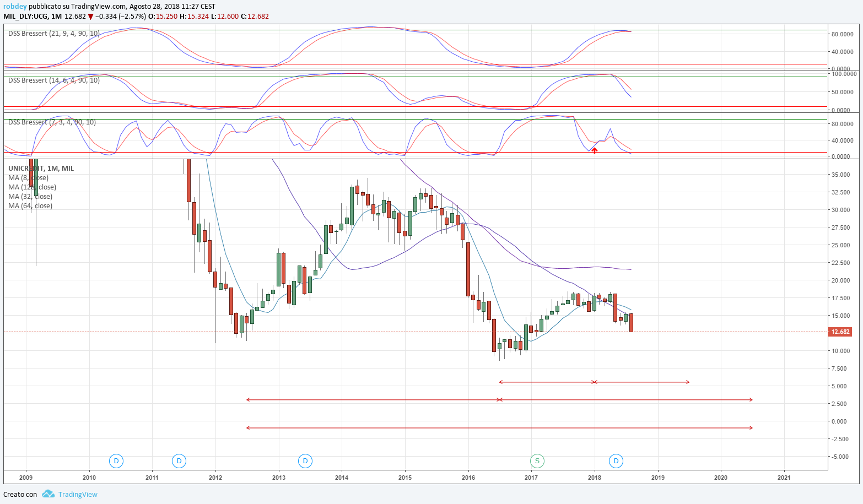The width and height of the screenshot is (863, 504).
Task: Click the dividend D marker in 2013
Action: click(x=305, y=460)
